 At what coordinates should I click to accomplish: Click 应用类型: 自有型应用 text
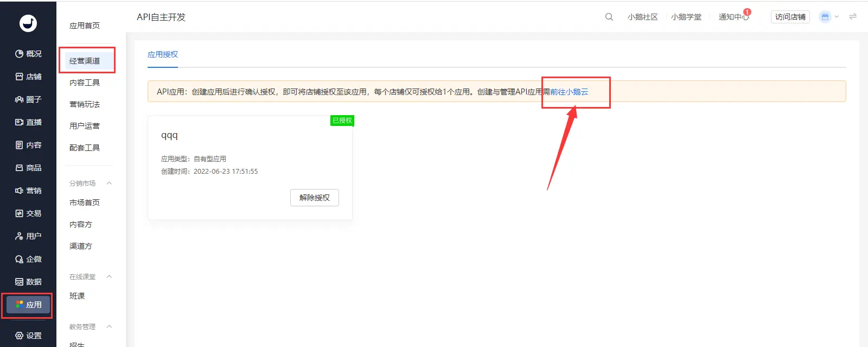coord(194,159)
